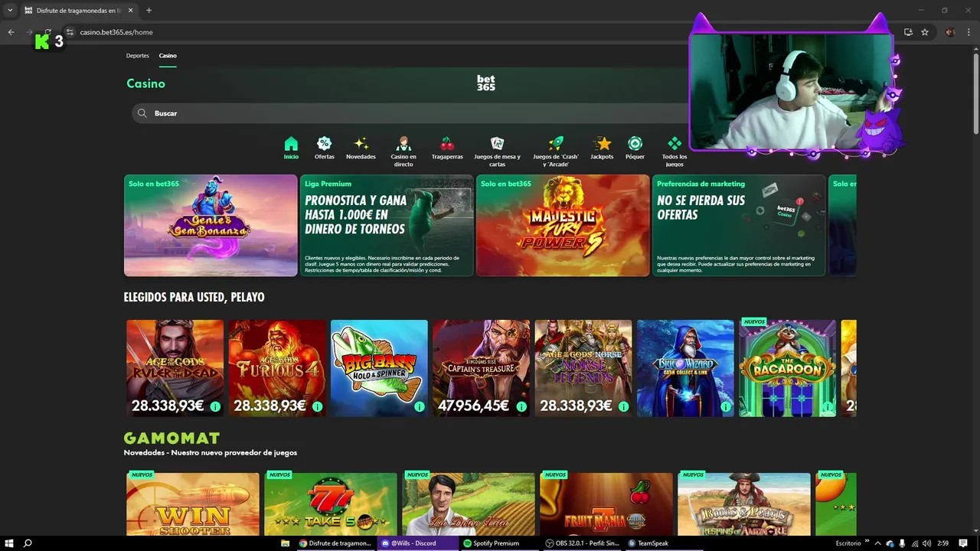
Task: Open the Chrome profile avatar
Action: point(950,32)
